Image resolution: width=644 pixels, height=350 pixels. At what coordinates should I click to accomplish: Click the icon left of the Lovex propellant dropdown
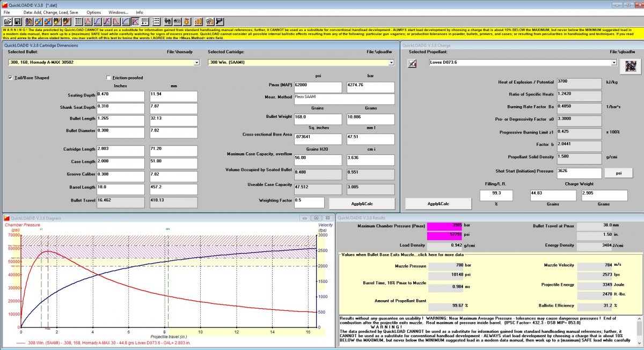click(412, 64)
